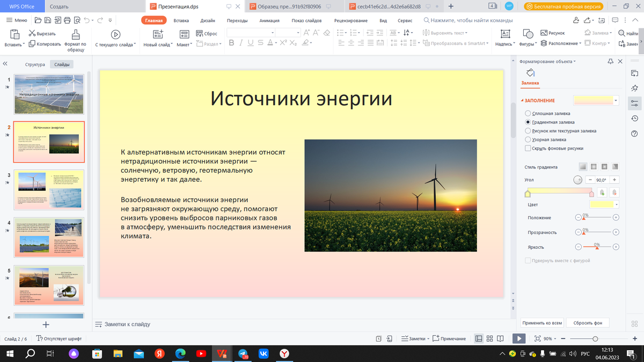Add a new slide with Новый слайд icon

158,34
